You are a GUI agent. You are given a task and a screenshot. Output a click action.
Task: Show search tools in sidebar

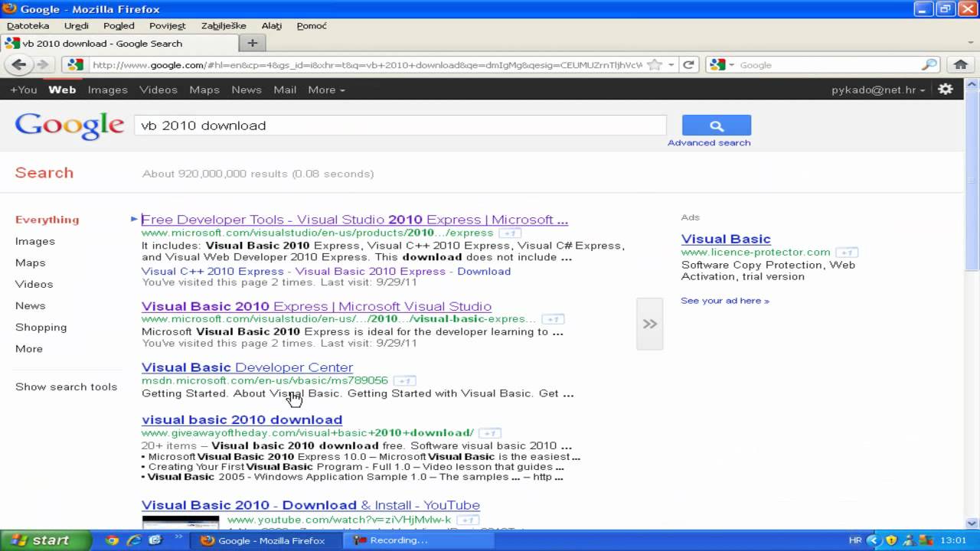tap(66, 386)
